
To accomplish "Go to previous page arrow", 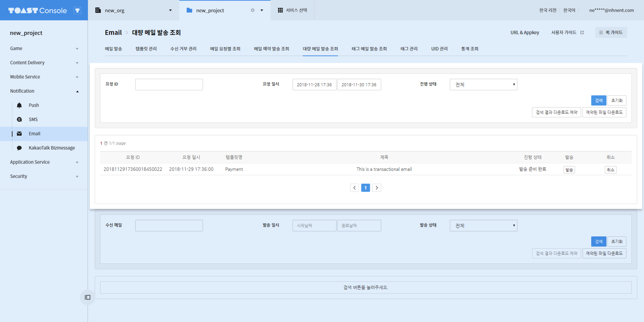I will coord(354,188).
